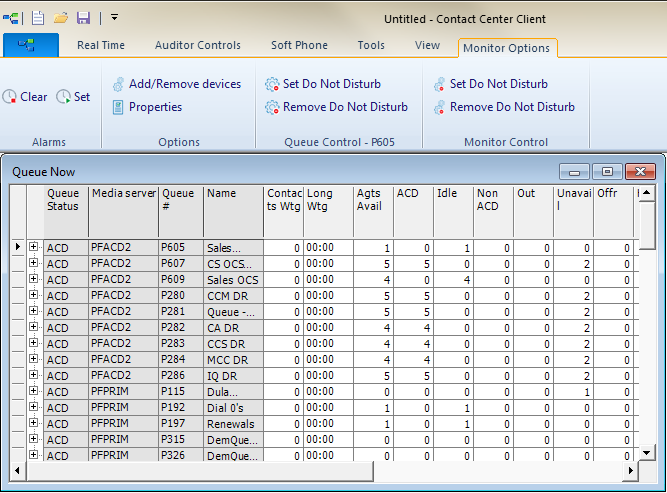Open the blue application menu button
The image size is (667, 493).
[x=31, y=45]
